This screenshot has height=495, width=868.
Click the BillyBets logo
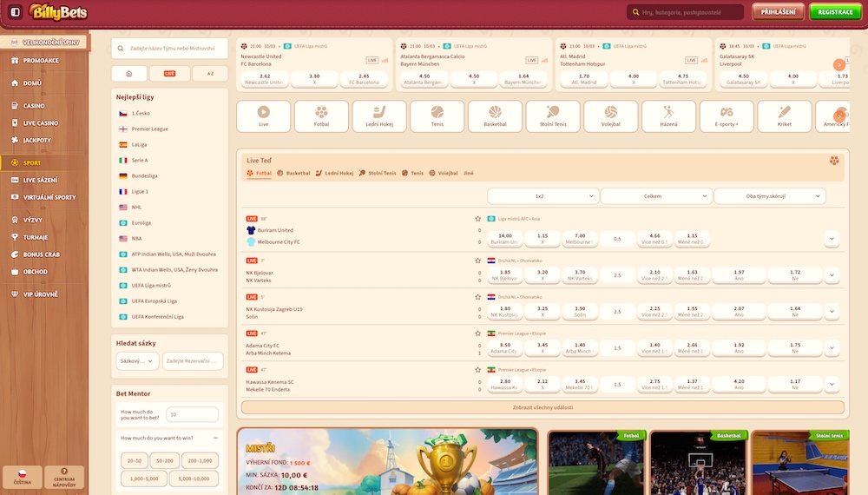[x=58, y=11]
